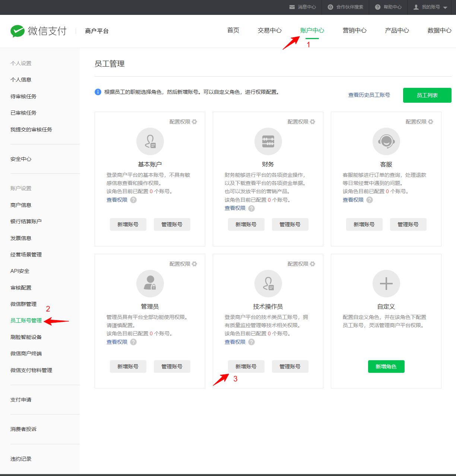
Task: Open the 营销中心 navigation tab
Action: [354, 31]
